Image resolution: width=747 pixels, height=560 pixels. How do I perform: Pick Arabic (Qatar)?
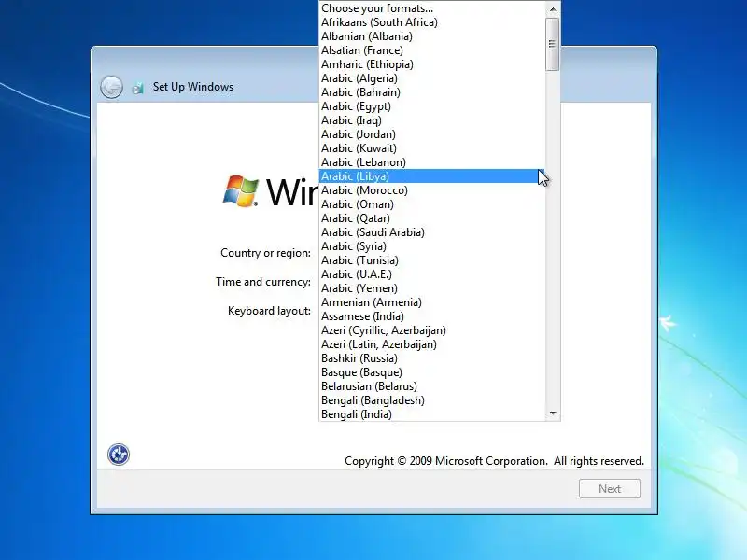tap(431, 218)
